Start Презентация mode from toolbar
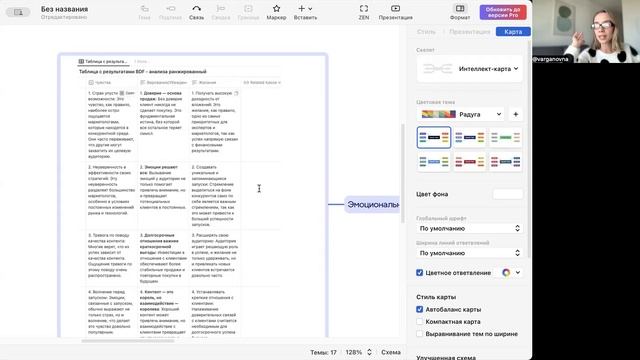 coord(396,12)
